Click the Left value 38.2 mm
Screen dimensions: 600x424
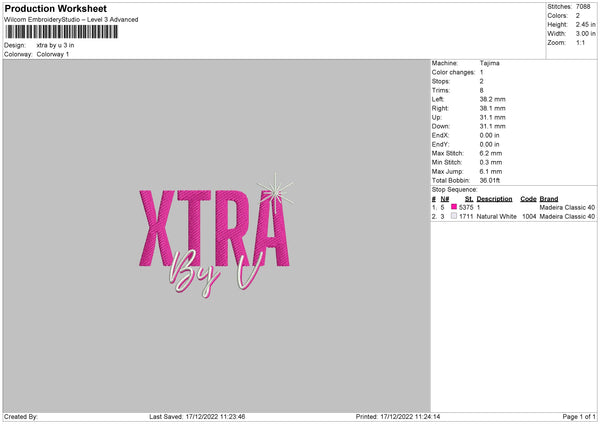tap(492, 99)
